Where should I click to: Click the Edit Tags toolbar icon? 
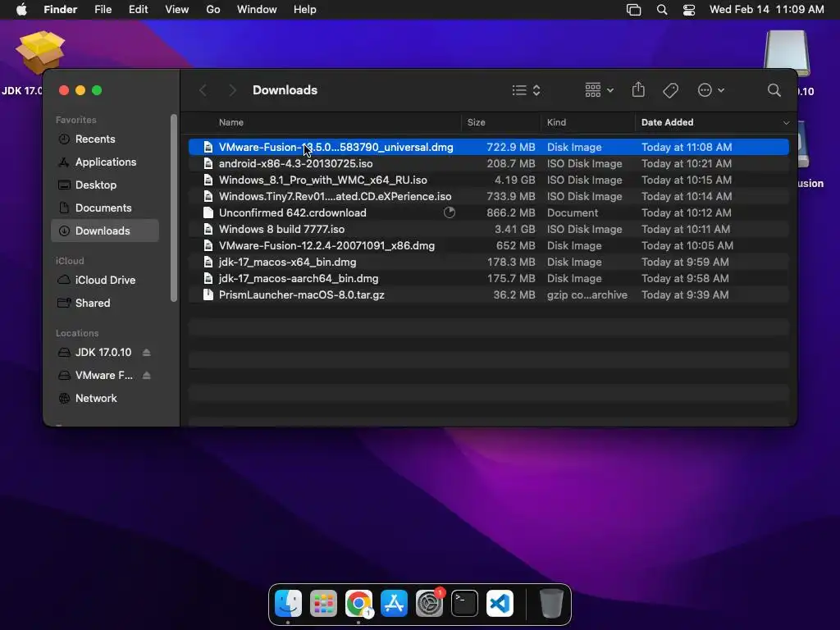coord(670,90)
